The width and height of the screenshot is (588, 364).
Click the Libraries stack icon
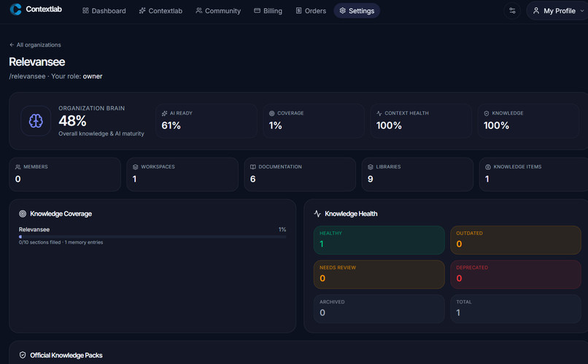[371, 167]
